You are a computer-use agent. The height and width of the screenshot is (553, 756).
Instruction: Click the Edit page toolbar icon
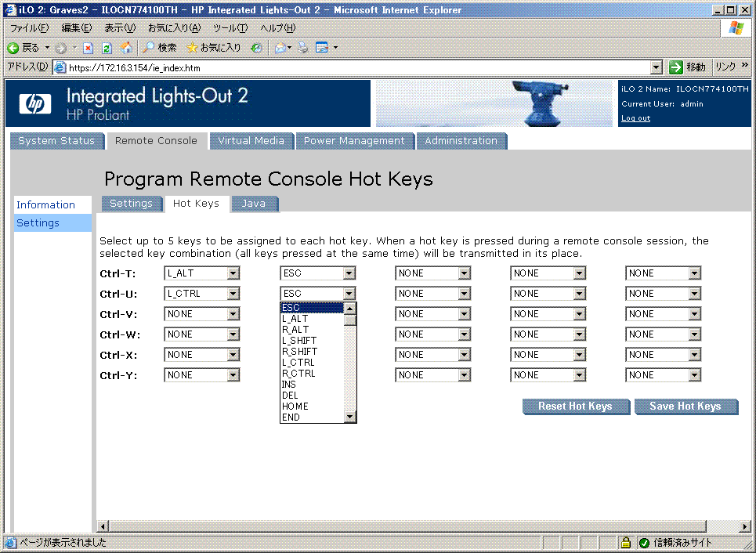pos(321,47)
